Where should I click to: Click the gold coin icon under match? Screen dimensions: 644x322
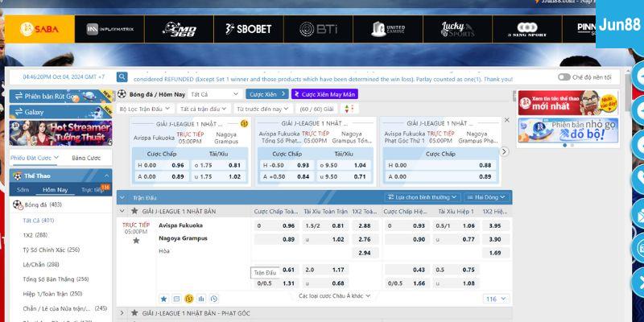tap(188, 299)
